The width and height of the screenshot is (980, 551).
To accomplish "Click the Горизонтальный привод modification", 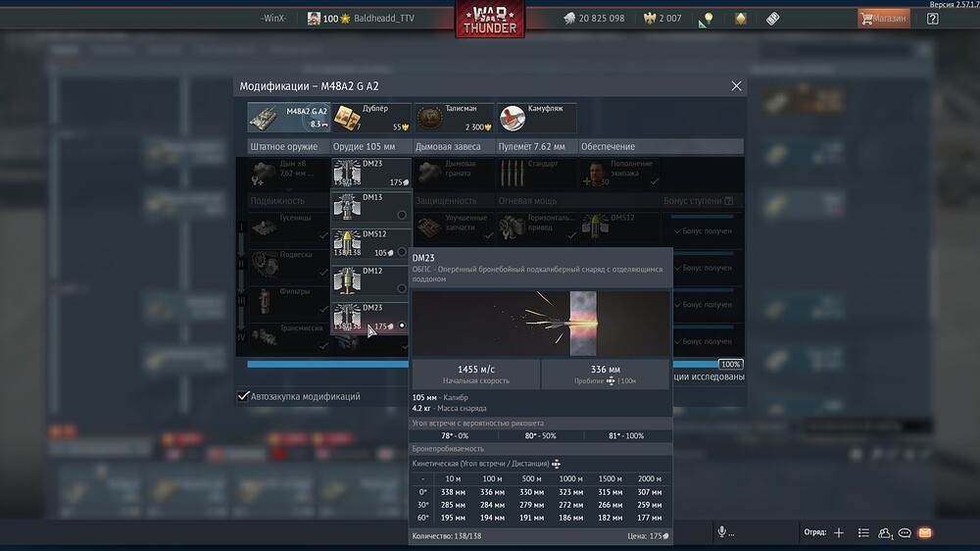I will (537, 227).
